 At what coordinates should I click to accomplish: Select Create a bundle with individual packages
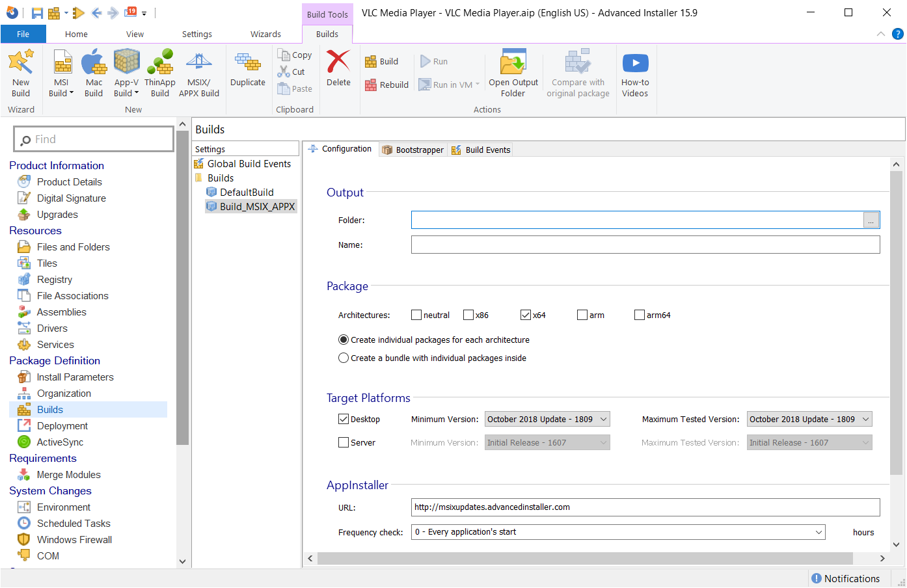[344, 358]
